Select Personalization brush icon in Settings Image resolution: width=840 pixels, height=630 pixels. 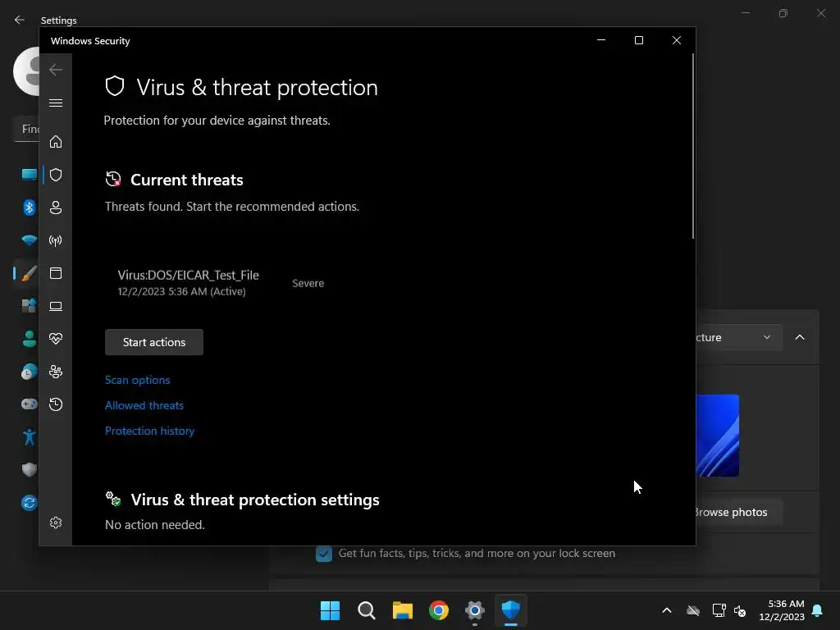[29, 273]
